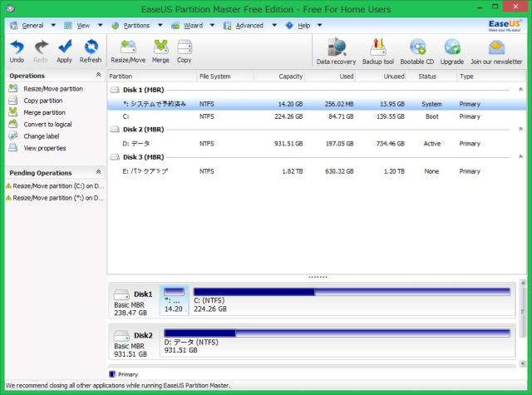Click the 14.20 reserved partition block in Disk1
The image size is (532, 395).
point(174,300)
